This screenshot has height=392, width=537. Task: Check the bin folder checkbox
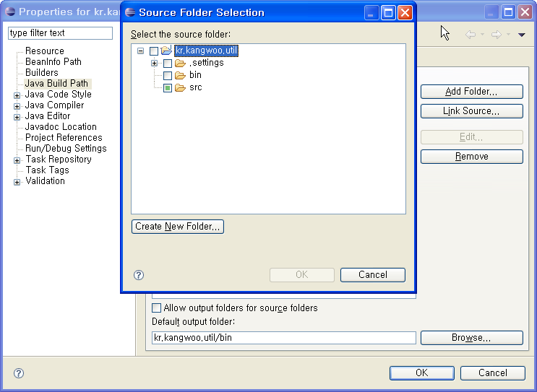168,76
